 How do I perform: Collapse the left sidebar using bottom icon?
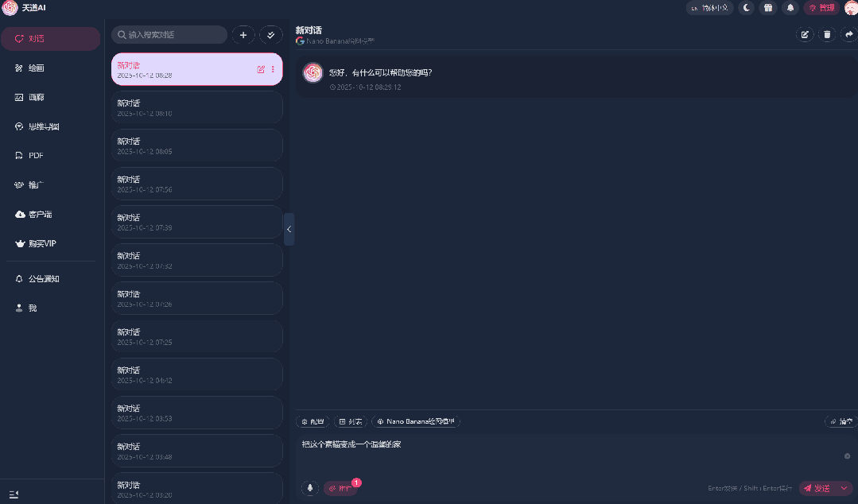(x=14, y=494)
